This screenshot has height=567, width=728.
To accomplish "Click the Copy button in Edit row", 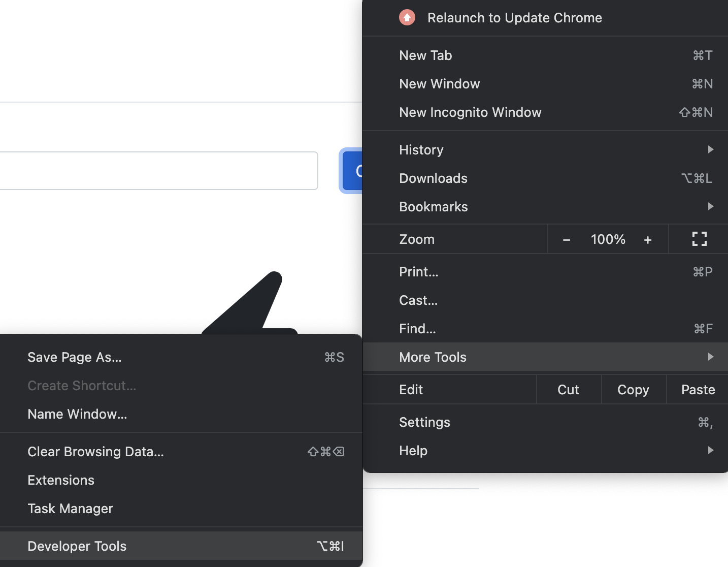I will [x=634, y=390].
